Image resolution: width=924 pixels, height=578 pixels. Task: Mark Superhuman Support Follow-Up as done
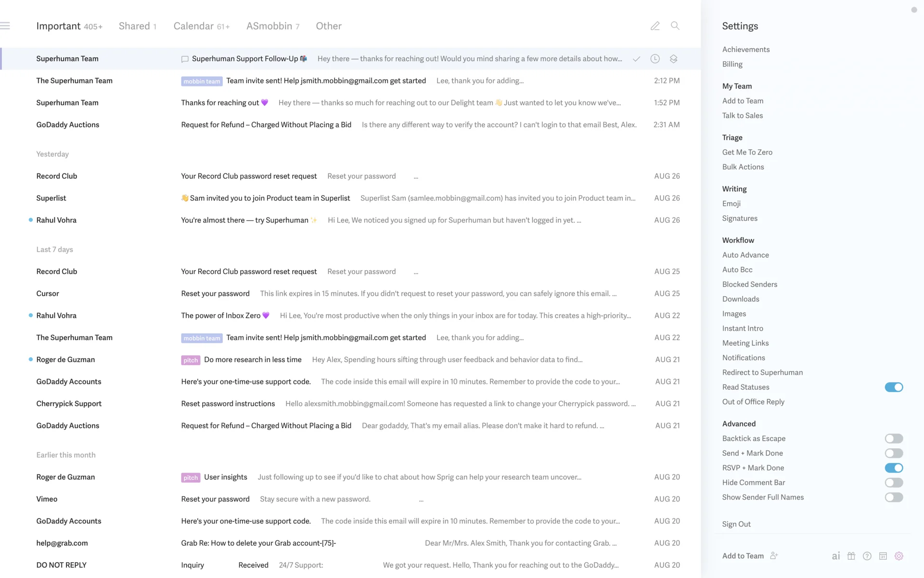tap(636, 59)
